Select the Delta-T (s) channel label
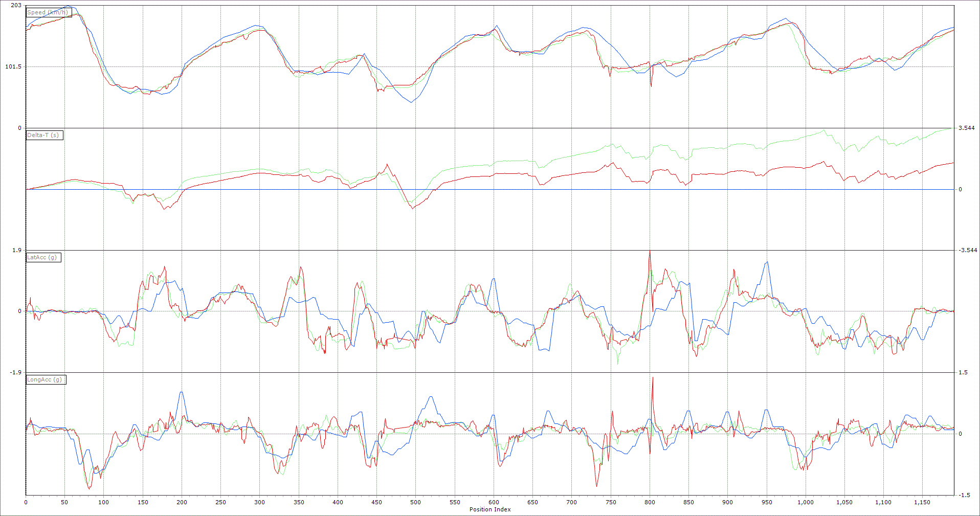 [43, 135]
